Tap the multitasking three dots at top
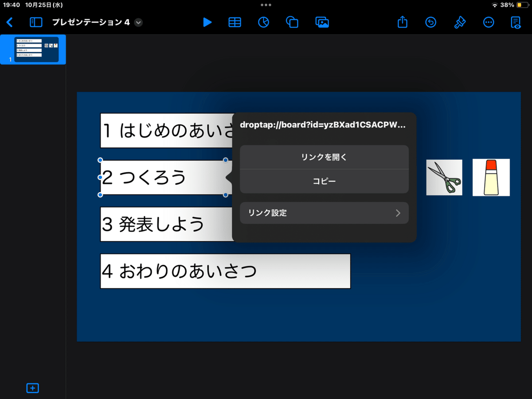Image resolution: width=532 pixels, height=399 pixels. click(266, 5)
